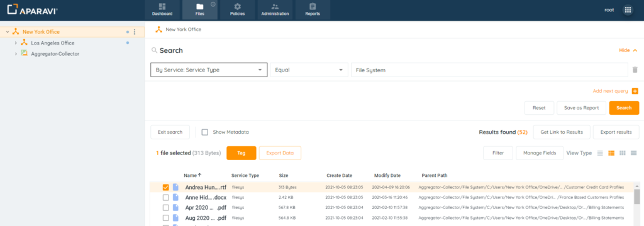Switch to the last card view type

pyautogui.click(x=634, y=153)
